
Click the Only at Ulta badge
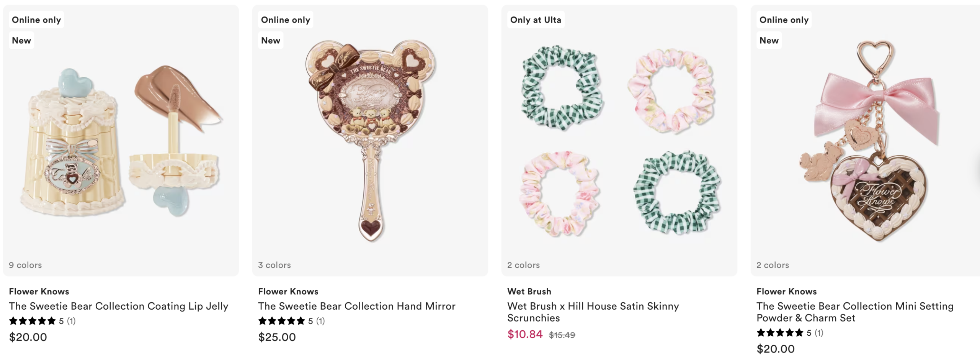click(535, 20)
